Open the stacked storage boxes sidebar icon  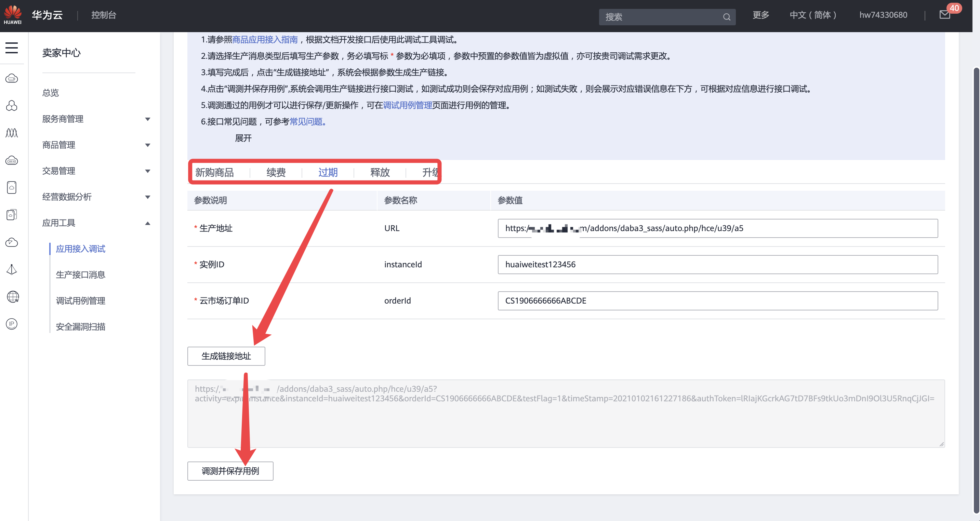click(12, 215)
